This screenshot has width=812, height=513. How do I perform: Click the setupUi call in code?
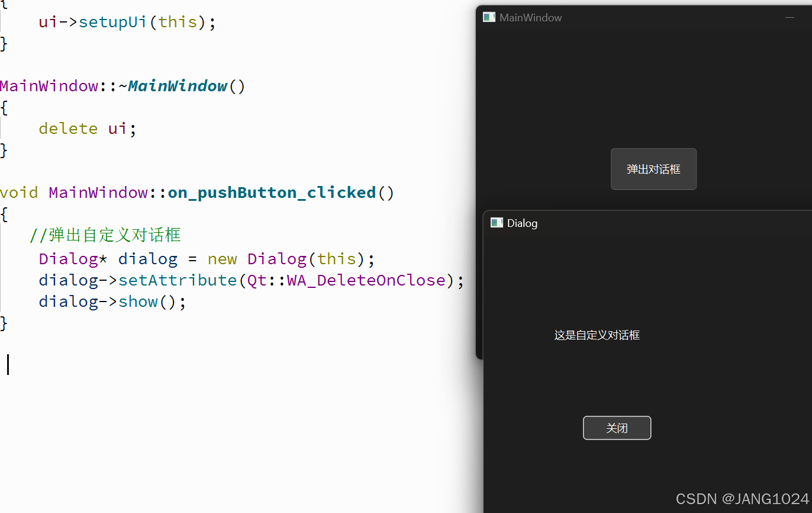click(113, 22)
